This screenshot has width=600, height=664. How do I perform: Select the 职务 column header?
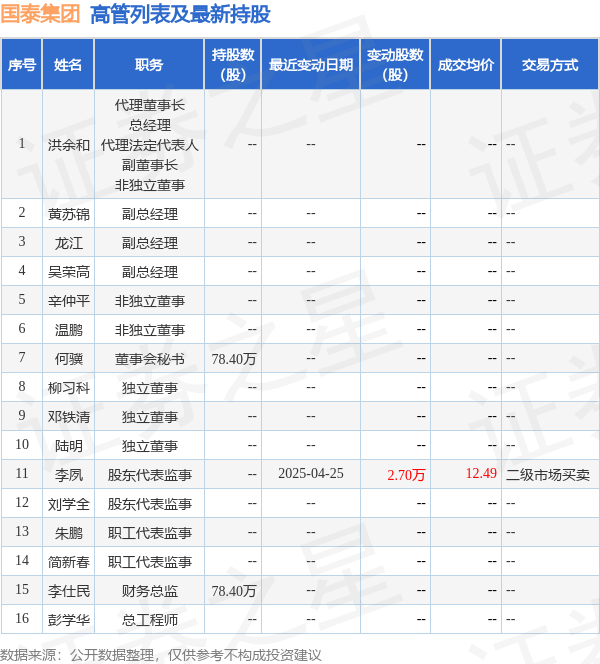click(x=149, y=65)
